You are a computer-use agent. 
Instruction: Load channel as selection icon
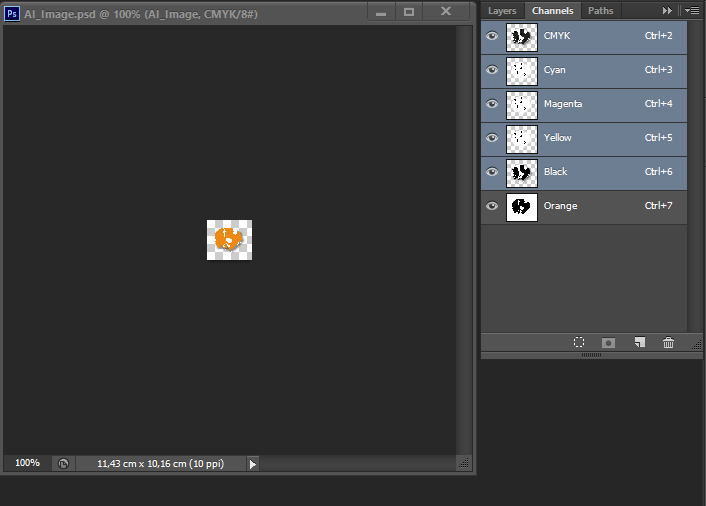(579, 343)
